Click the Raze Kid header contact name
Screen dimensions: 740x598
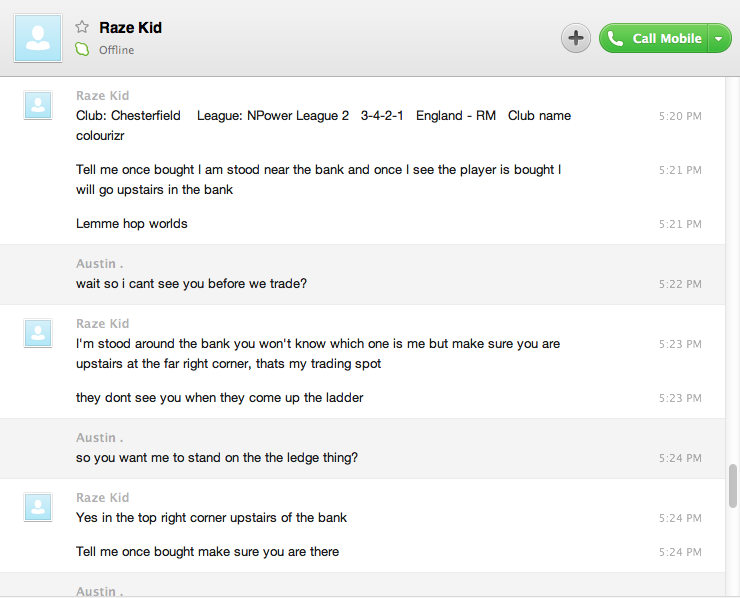130,27
